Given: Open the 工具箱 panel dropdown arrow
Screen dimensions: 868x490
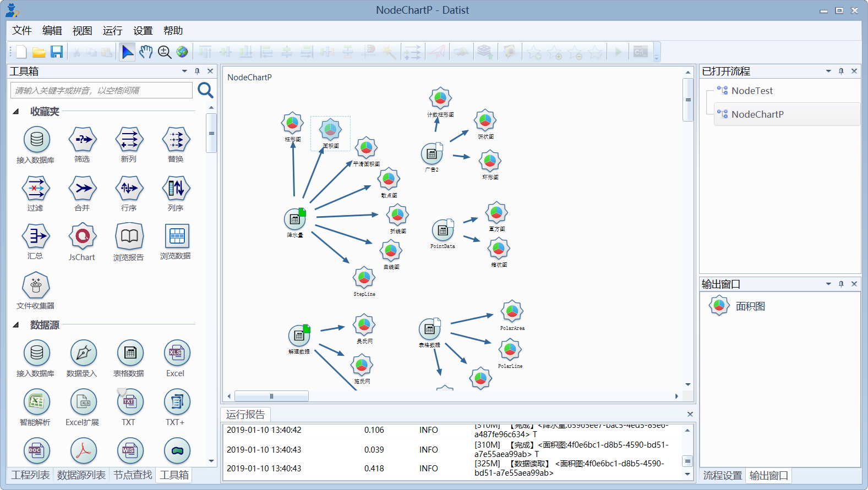Looking at the screenshot, I should (x=184, y=71).
